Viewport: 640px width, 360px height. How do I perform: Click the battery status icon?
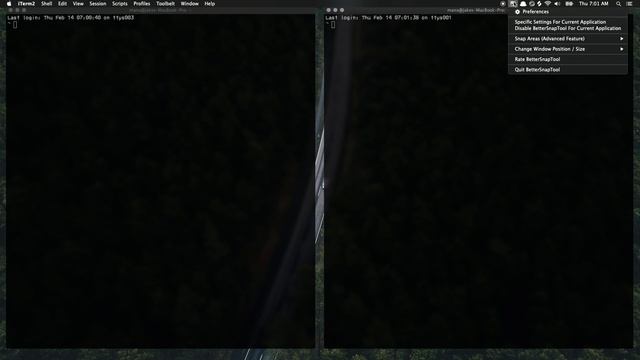(x=569, y=4)
